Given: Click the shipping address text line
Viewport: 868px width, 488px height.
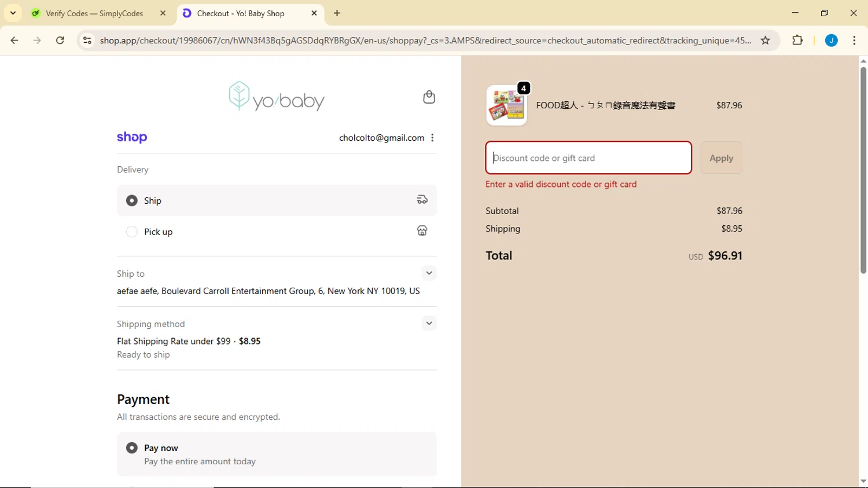Looking at the screenshot, I should tap(269, 291).
